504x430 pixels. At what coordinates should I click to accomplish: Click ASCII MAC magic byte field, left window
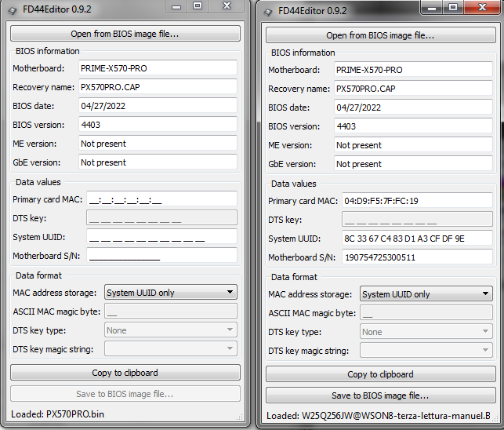(x=171, y=312)
